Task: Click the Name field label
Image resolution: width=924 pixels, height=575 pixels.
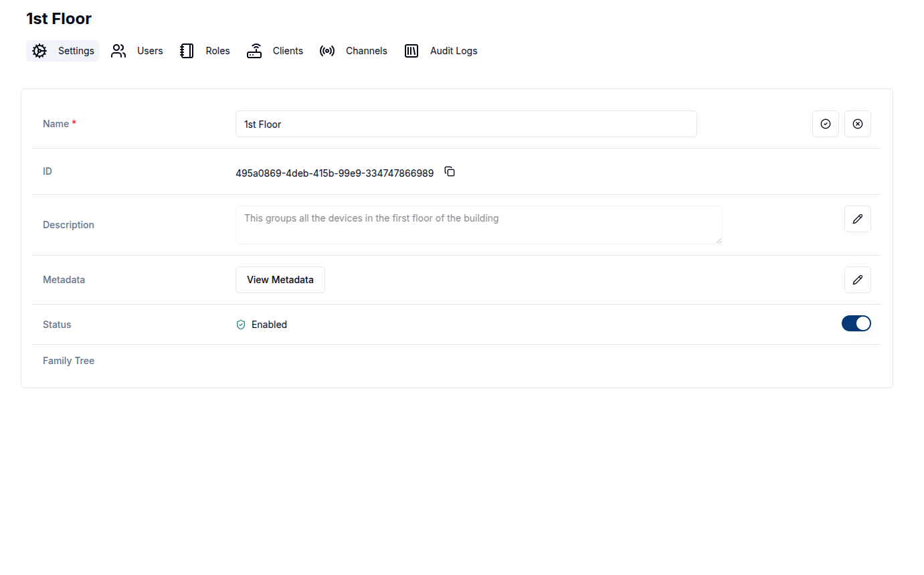Action: [x=60, y=124]
